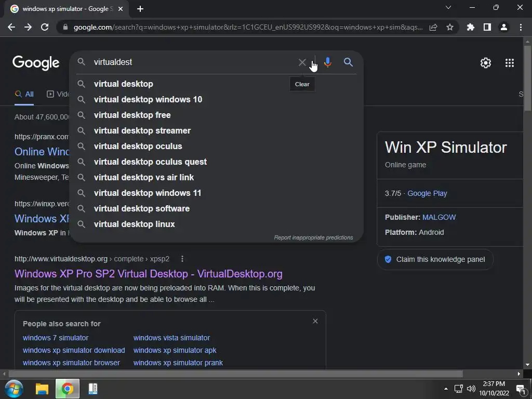Click the browser back arrow
The width and height of the screenshot is (532, 399).
pyautogui.click(x=11, y=27)
